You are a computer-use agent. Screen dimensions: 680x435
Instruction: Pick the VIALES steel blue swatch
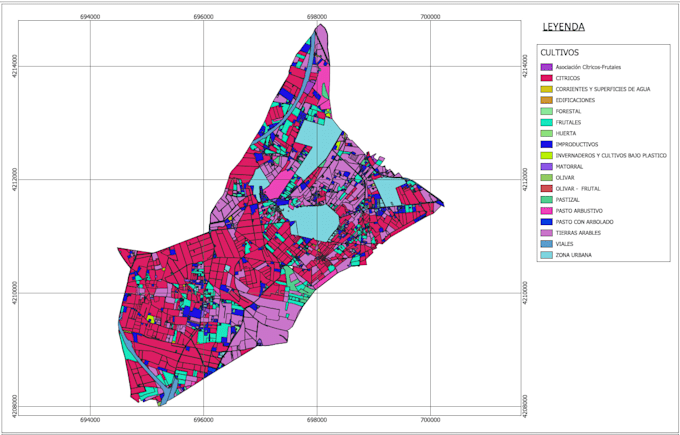pos(546,244)
